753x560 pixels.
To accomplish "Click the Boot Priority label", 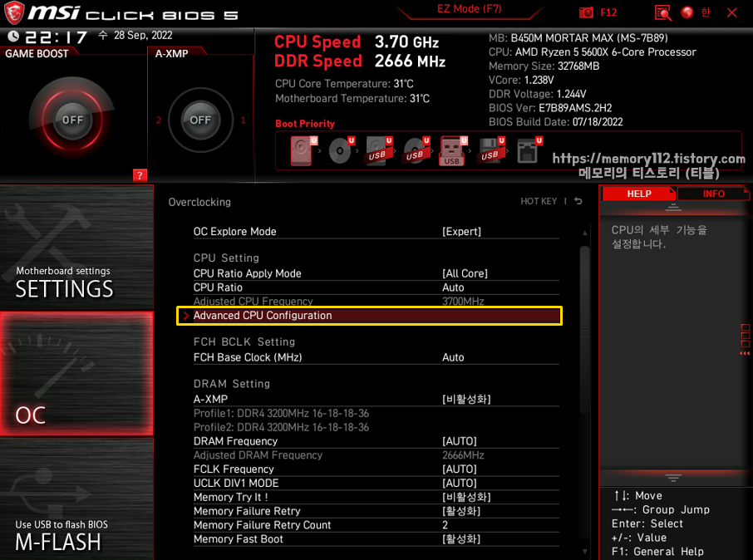I will click(305, 124).
